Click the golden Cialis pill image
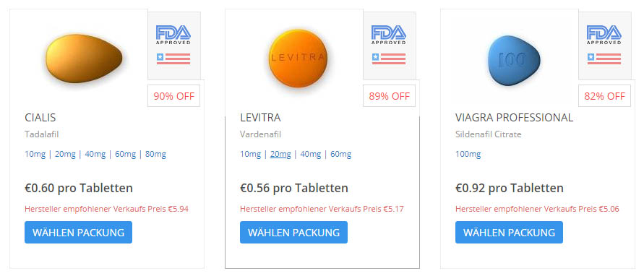The width and height of the screenshot is (644, 276). [84, 58]
